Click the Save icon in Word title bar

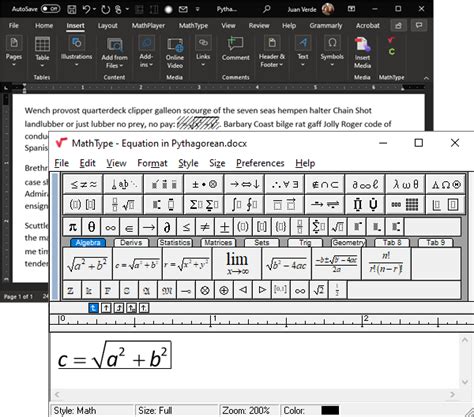tap(72, 9)
